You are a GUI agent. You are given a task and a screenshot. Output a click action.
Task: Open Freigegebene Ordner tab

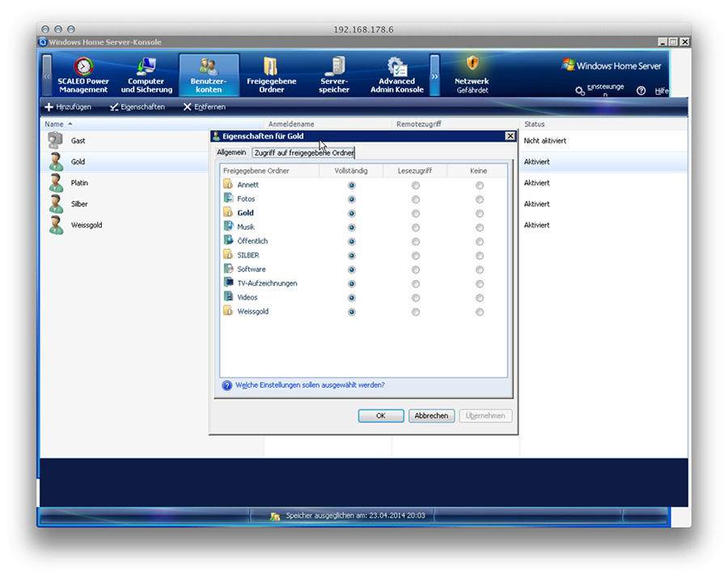pyautogui.click(x=271, y=74)
